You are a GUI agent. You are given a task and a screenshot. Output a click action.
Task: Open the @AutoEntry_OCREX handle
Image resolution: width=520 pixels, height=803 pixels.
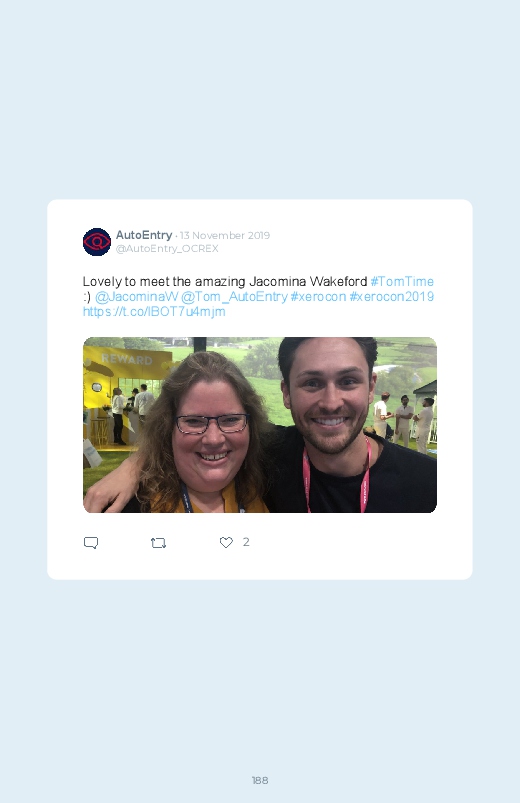[x=167, y=248]
